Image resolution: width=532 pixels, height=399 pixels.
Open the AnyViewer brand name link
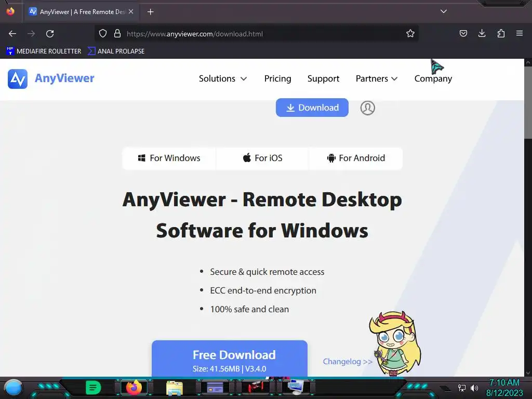[x=64, y=78]
